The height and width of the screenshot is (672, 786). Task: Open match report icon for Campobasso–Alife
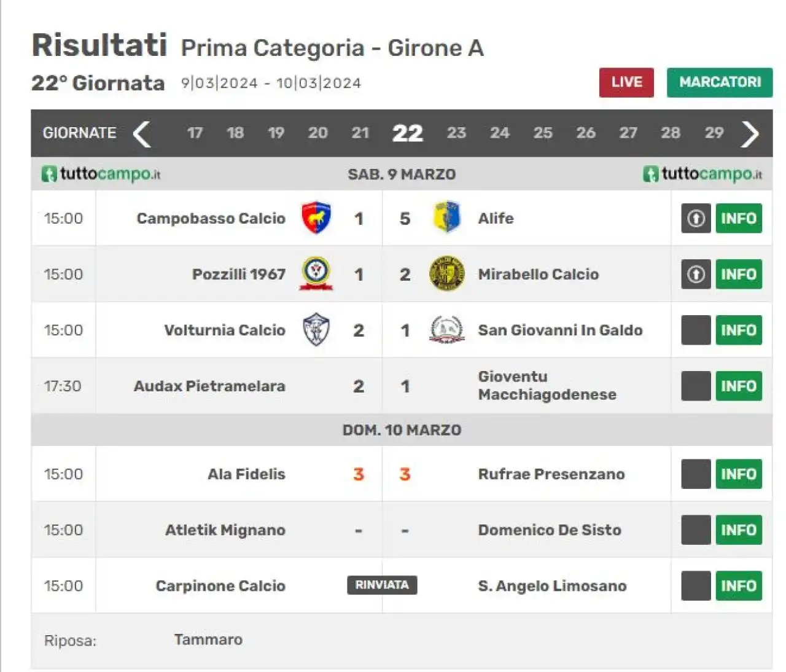[696, 218]
